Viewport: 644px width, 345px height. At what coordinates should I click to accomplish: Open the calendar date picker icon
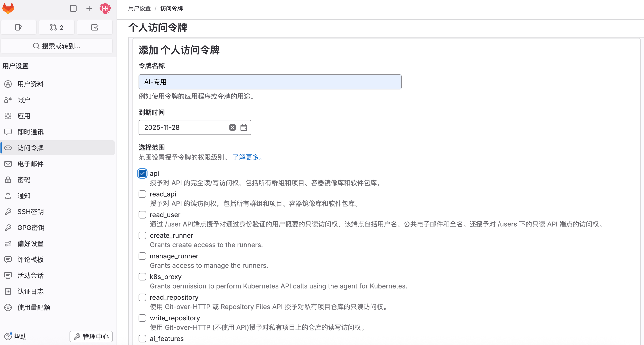pyautogui.click(x=244, y=127)
